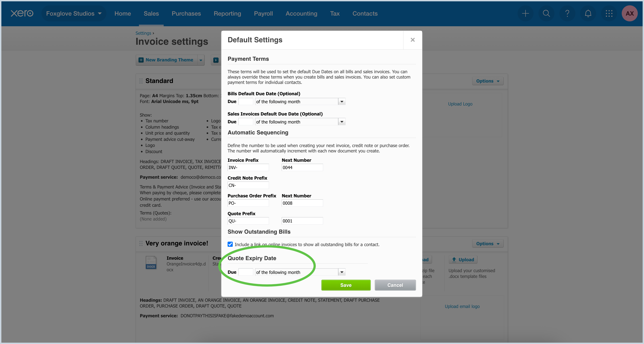Click the plus icon to create new item
644x344 pixels.
[x=526, y=14]
